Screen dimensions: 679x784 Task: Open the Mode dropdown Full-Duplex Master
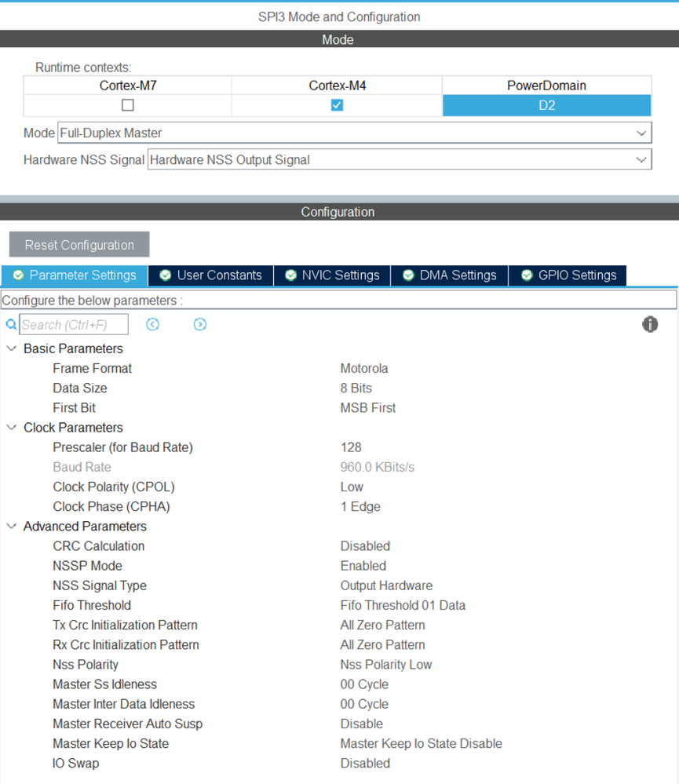(x=355, y=133)
